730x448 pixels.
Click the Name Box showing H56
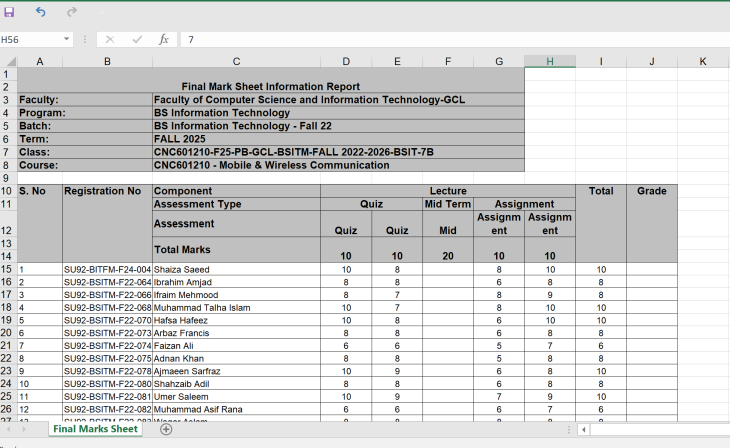point(30,39)
